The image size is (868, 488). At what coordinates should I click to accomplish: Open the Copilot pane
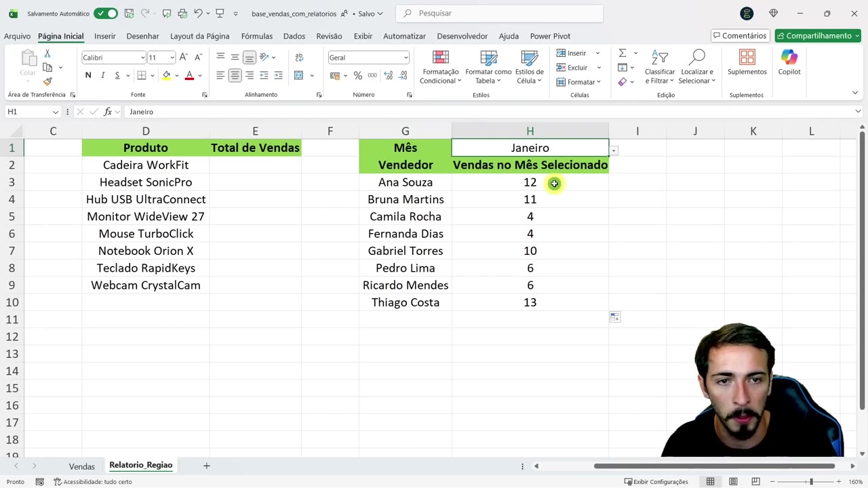point(789,62)
